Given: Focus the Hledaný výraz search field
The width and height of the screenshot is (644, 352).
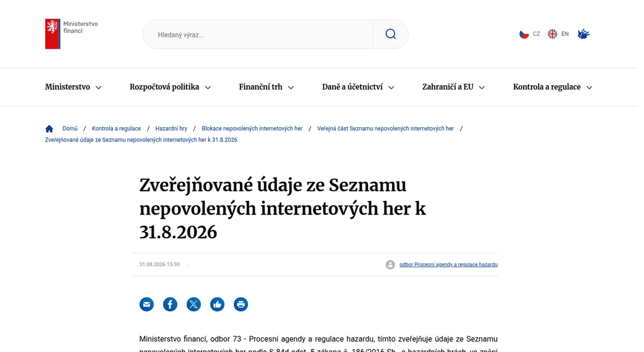Looking at the screenshot, I should 258,34.
